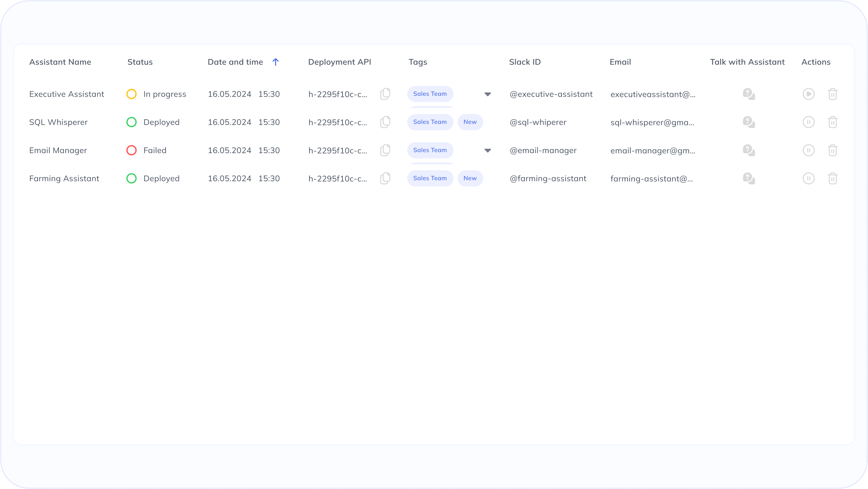
Task: Click Deployed status of SQL Whisperer
Action: pos(161,122)
